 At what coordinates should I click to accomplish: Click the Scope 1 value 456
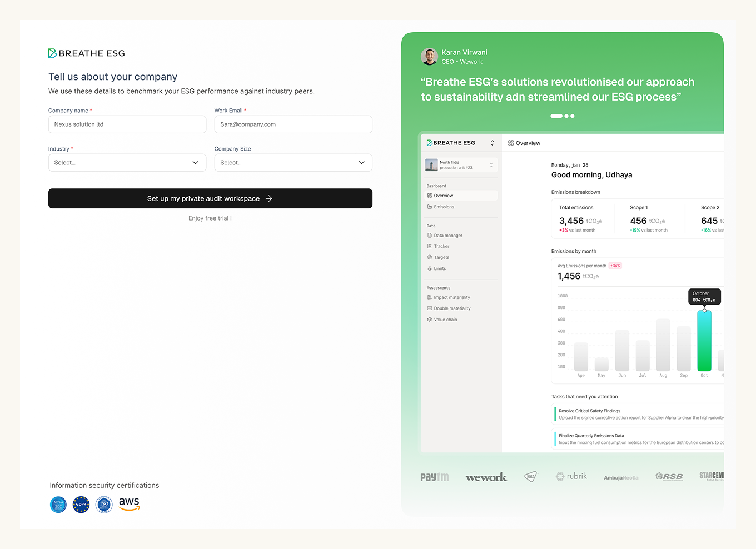coord(639,221)
